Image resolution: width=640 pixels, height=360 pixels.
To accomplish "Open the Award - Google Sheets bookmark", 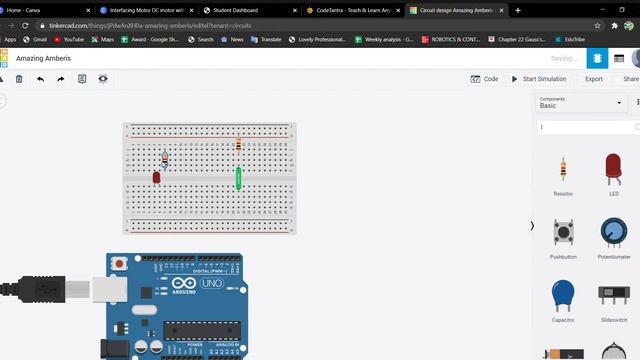I will tap(150, 39).
